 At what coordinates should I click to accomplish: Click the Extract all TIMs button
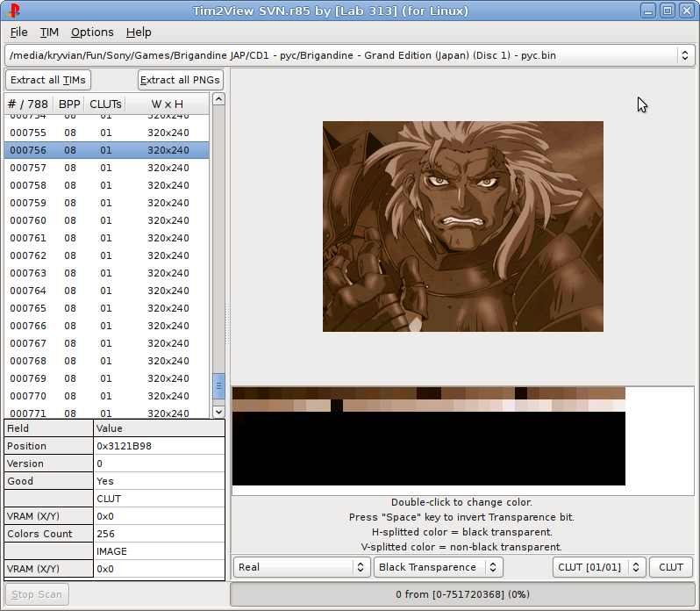point(48,80)
